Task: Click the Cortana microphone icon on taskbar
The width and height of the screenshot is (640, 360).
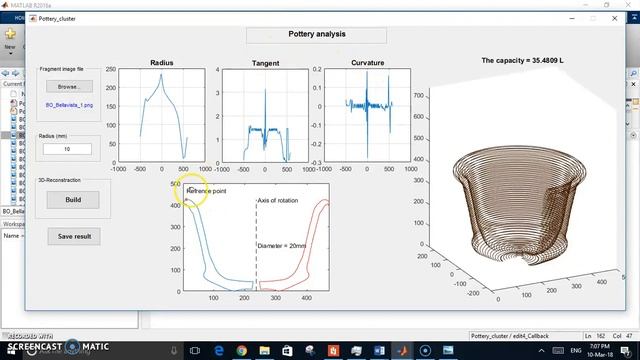Action: coord(174,351)
